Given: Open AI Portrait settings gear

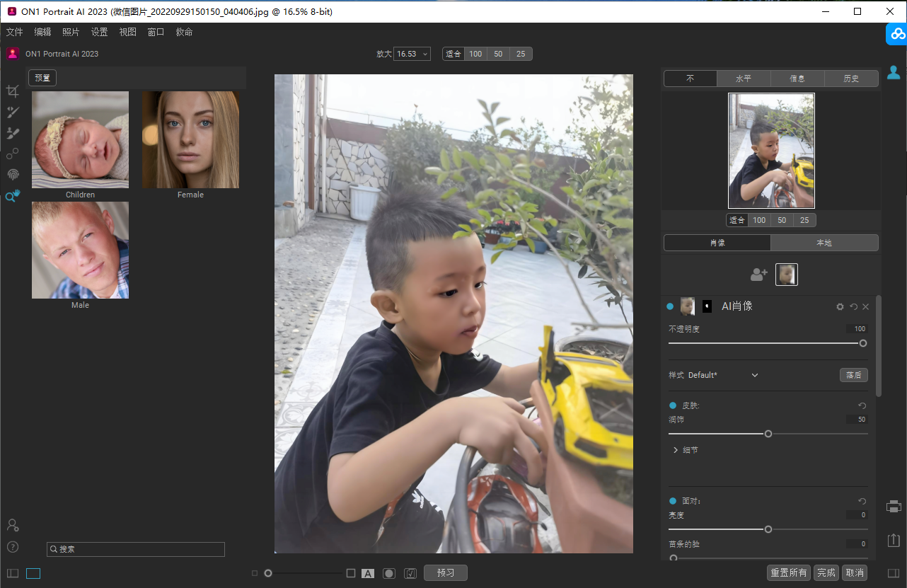Looking at the screenshot, I should (840, 306).
